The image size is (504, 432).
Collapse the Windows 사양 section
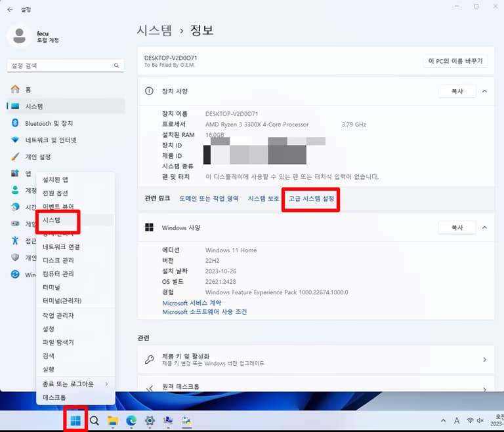[x=484, y=227]
